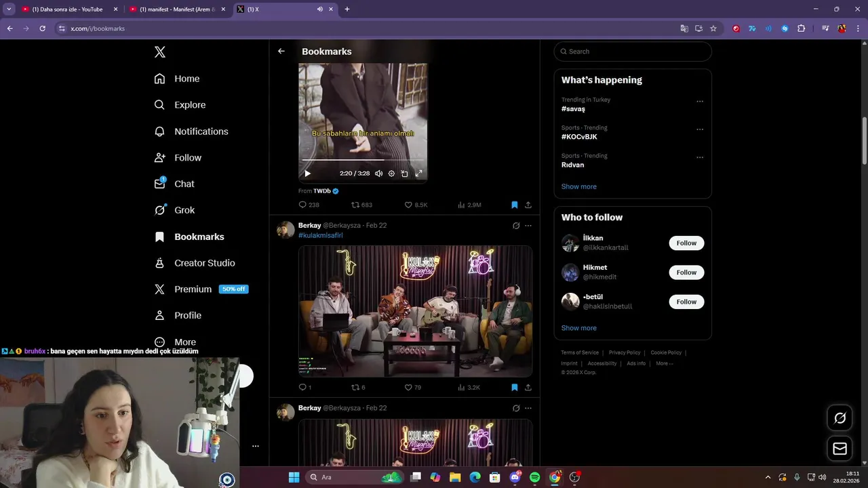Image resolution: width=868 pixels, height=488 pixels.
Task: Open Grok explain on bottom Berkay post
Action: (516, 408)
